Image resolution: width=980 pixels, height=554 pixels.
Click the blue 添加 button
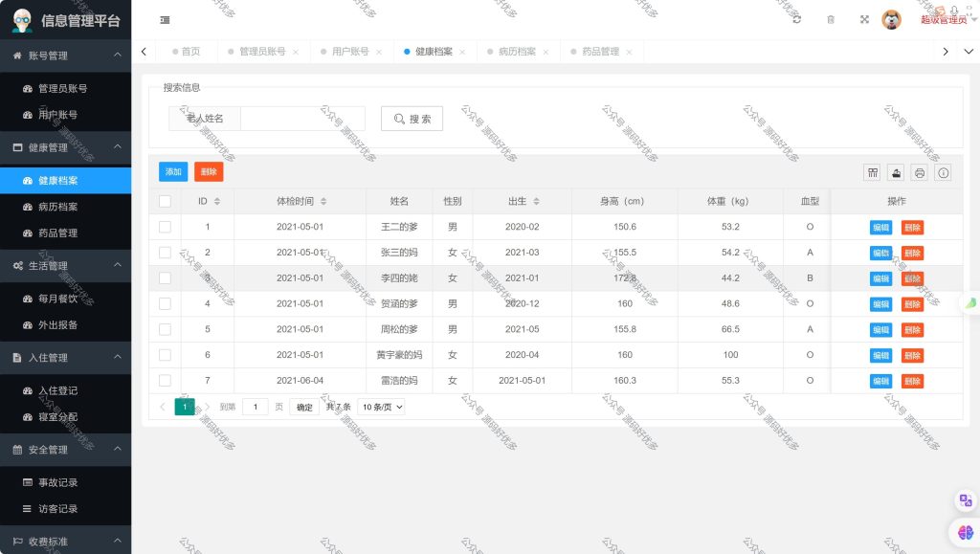tap(173, 172)
